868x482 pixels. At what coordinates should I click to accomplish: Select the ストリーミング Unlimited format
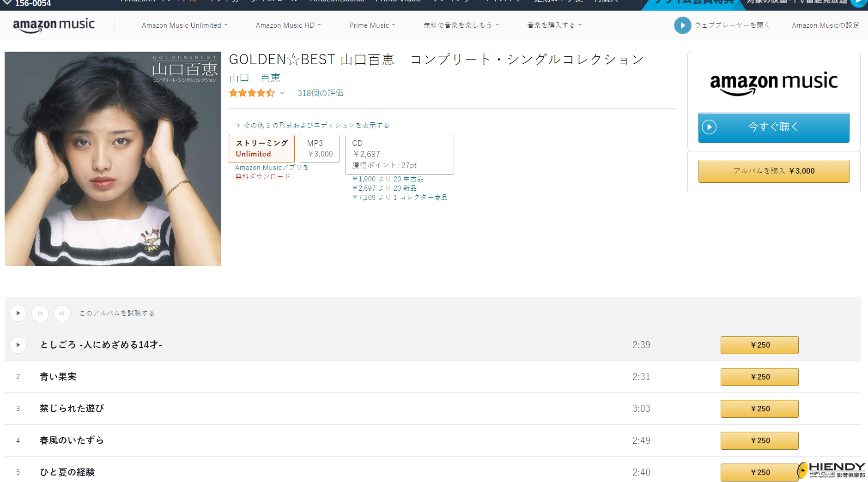pos(261,149)
